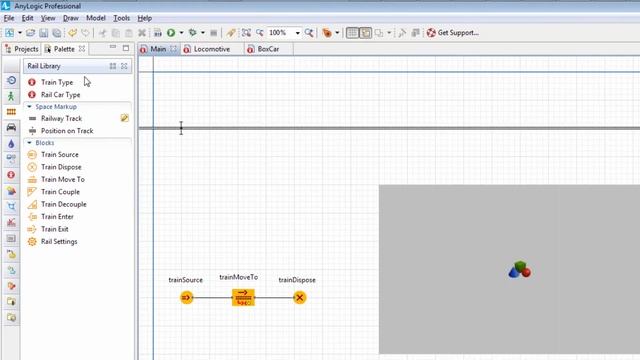
Task: Click the Delete toolbar icon
Action: pos(142,33)
